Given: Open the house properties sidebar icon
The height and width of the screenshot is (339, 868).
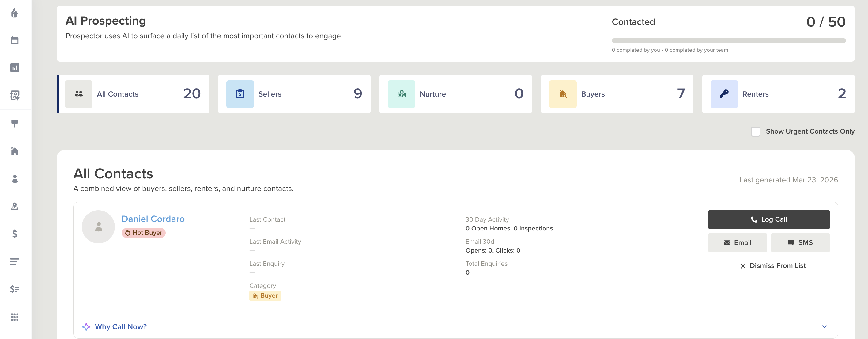Looking at the screenshot, I should (x=14, y=151).
